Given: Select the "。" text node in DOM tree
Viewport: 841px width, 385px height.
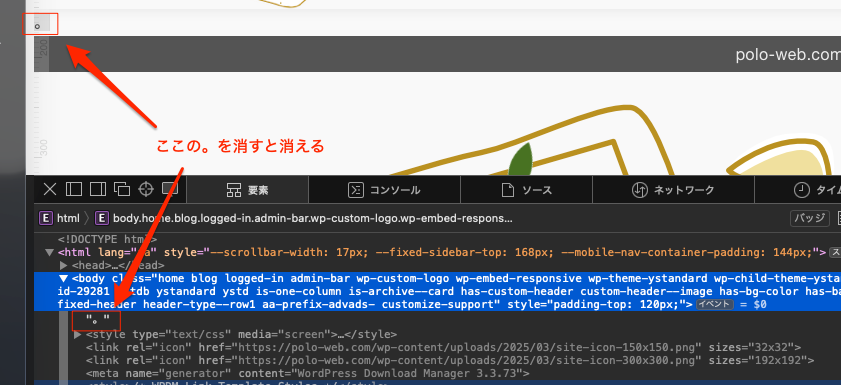Looking at the screenshot, I should 97,321.
